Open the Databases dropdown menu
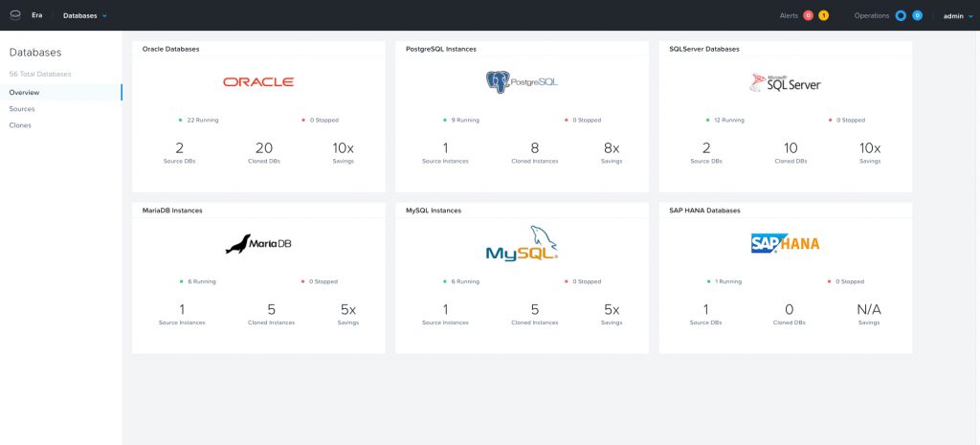980x445 pixels. pyautogui.click(x=85, y=15)
